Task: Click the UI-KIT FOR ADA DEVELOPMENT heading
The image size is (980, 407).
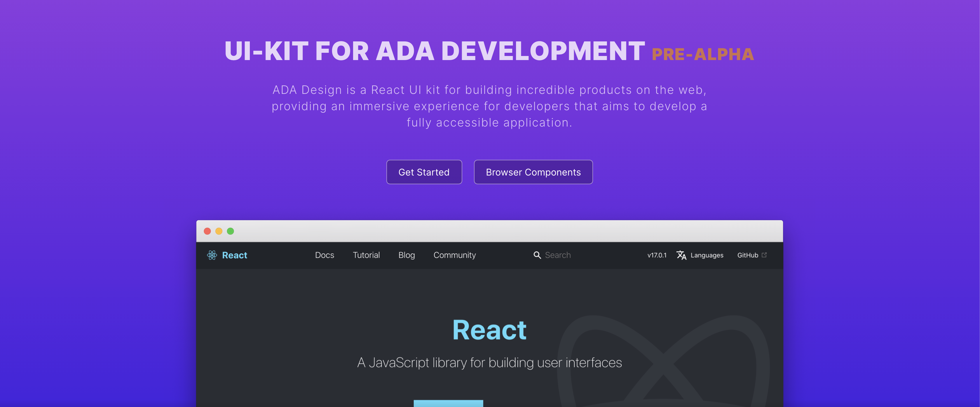Action: point(435,51)
